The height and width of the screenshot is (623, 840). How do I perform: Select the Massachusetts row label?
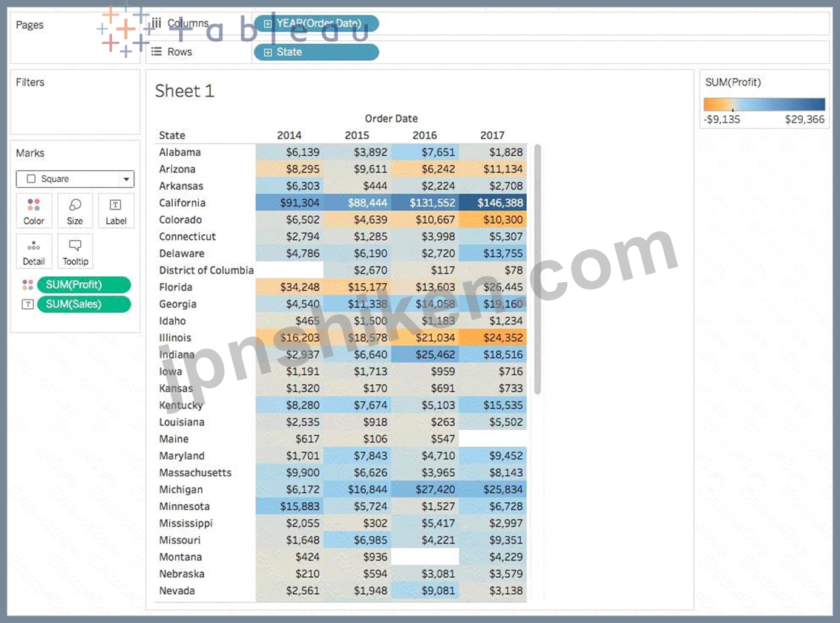click(x=196, y=472)
